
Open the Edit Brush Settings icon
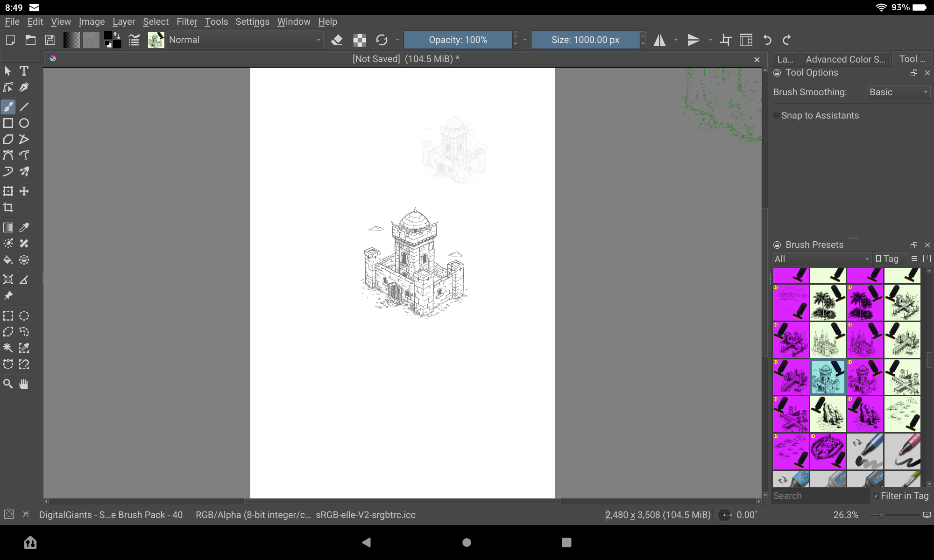pos(134,40)
